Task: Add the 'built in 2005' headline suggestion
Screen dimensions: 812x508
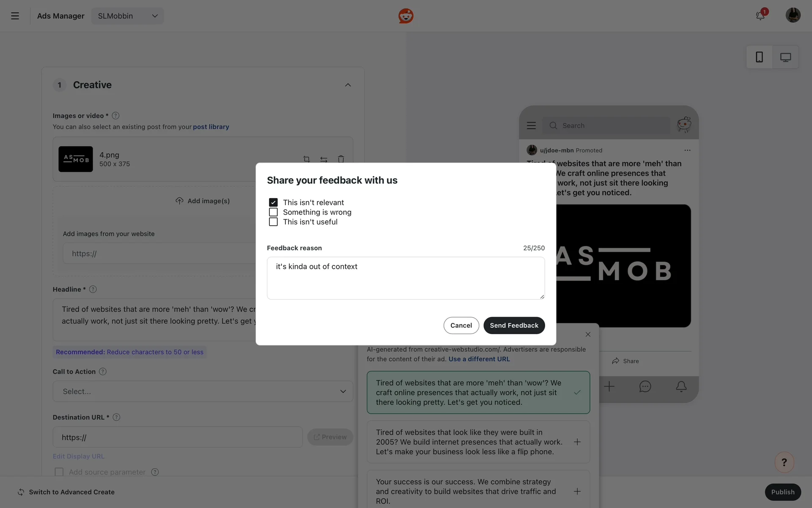Action: pos(577,442)
